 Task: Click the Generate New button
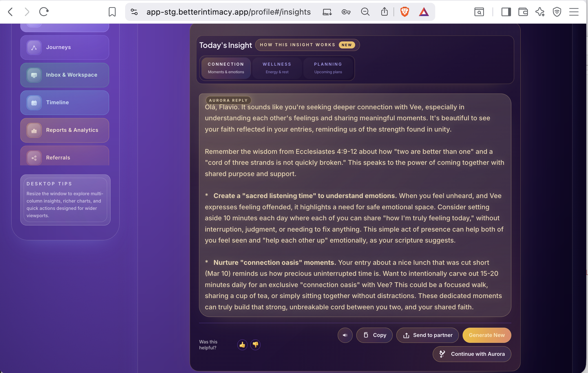pyautogui.click(x=487, y=335)
